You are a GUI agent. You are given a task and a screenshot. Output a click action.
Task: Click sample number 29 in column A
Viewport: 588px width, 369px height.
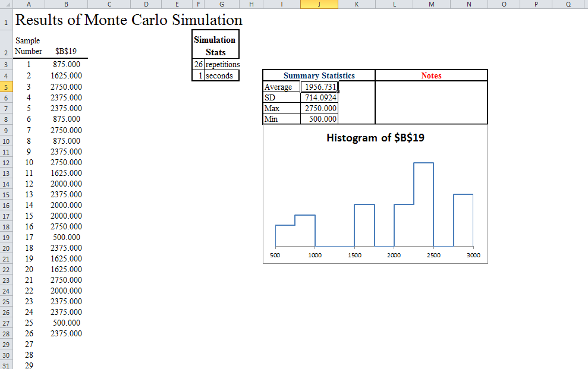pos(29,365)
